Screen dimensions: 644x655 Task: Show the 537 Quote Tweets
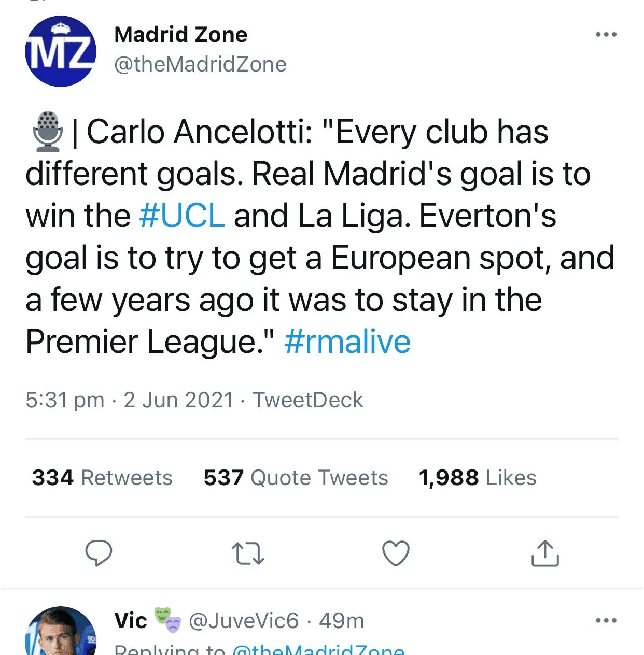coord(296,478)
